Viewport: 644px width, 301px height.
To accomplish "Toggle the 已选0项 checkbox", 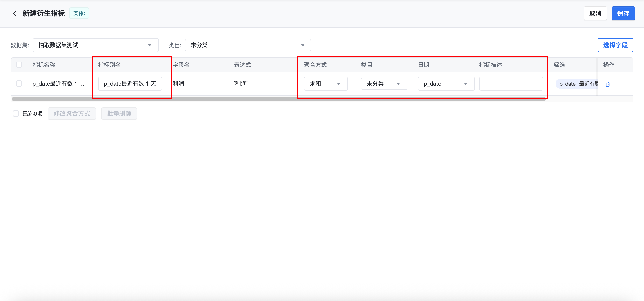I will click(16, 113).
